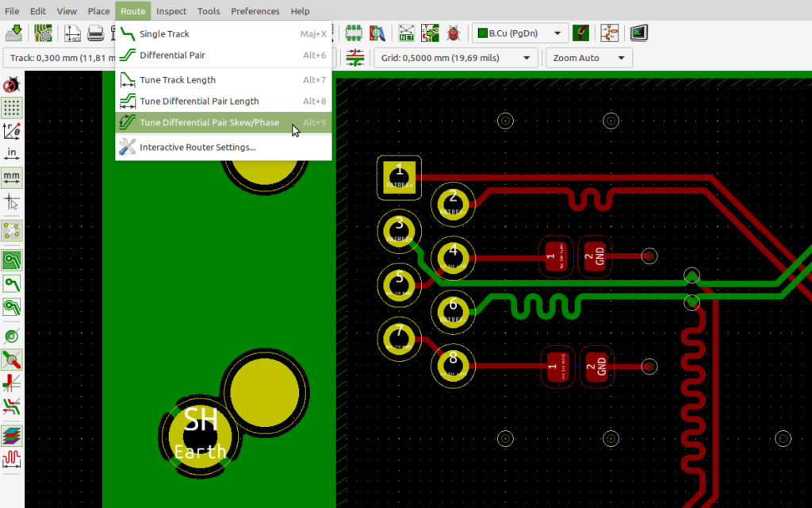Viewport: 812px width, 508px height.
Task: Choose Single Track routing
Action: pyautogui.click(x=223, y=33)
